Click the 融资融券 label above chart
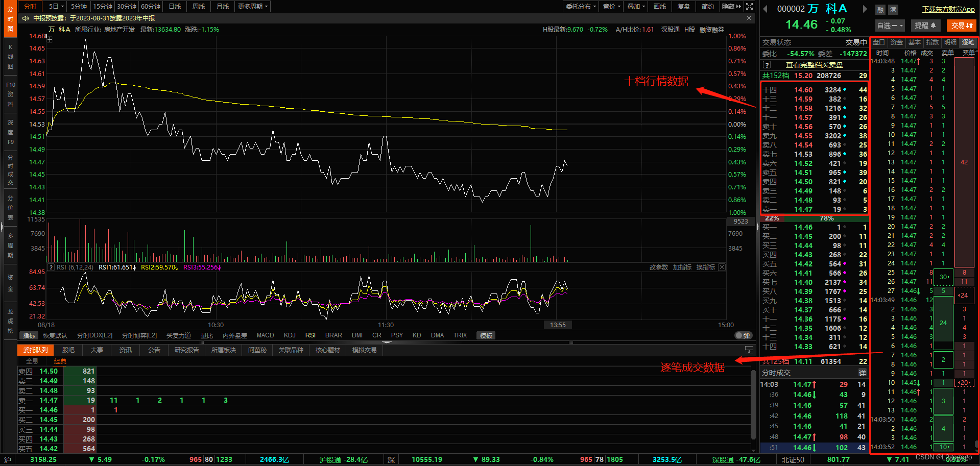The width and height of the screenshot is (980, 466). (x=712, y=30)
